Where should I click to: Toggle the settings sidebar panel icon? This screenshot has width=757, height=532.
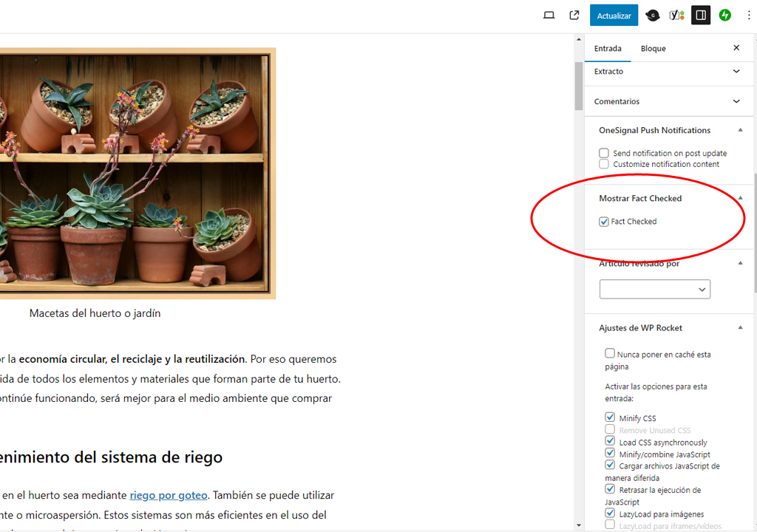(x=701, y=16)
